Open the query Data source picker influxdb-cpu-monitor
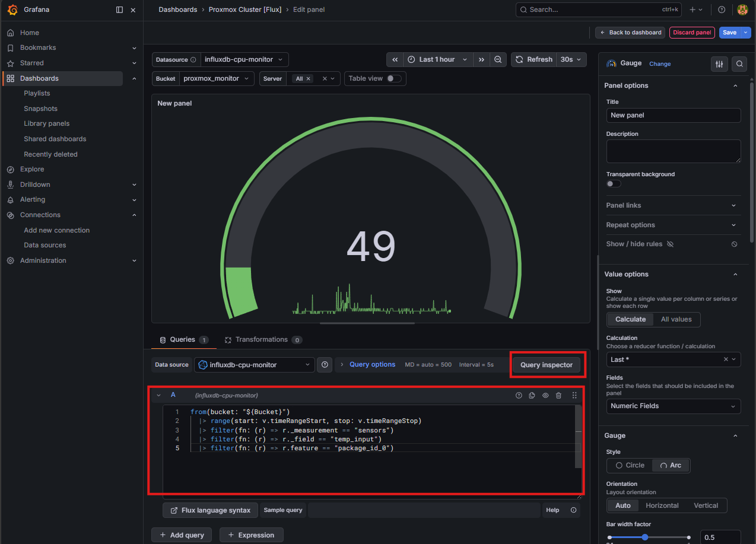 tap(254, 365)
